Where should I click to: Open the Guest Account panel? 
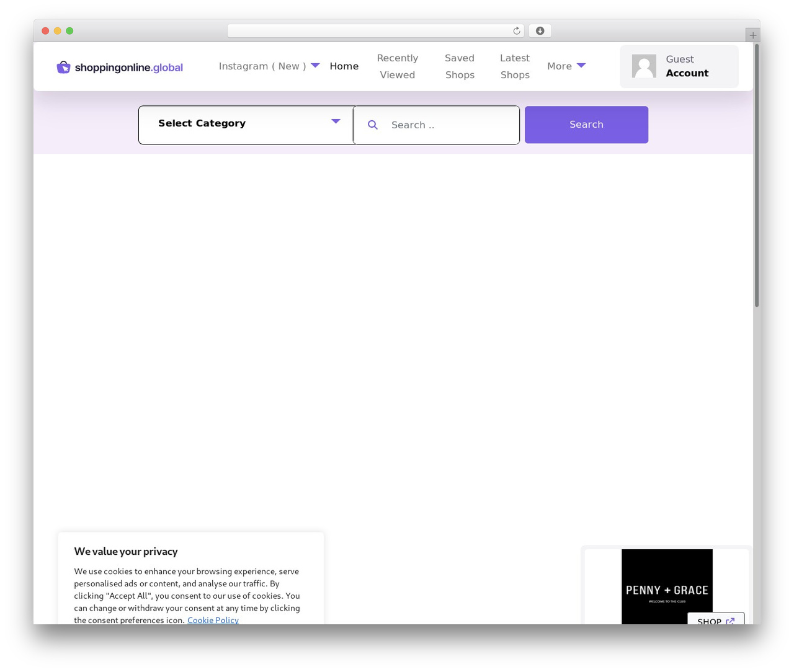coord(679,66)
